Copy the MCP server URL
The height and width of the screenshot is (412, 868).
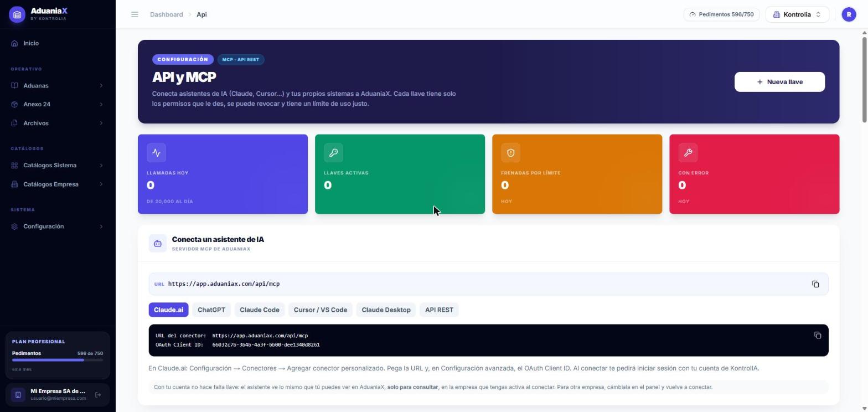click(x=815, y=284)
